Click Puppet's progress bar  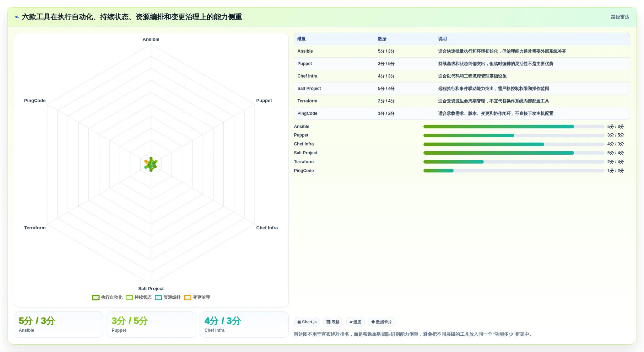coord(514,135)
